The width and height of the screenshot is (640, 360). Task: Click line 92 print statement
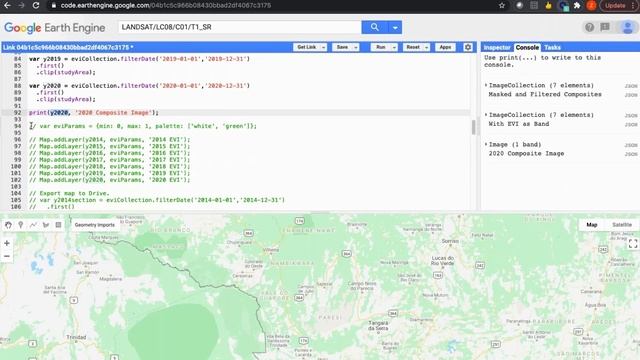93,112
